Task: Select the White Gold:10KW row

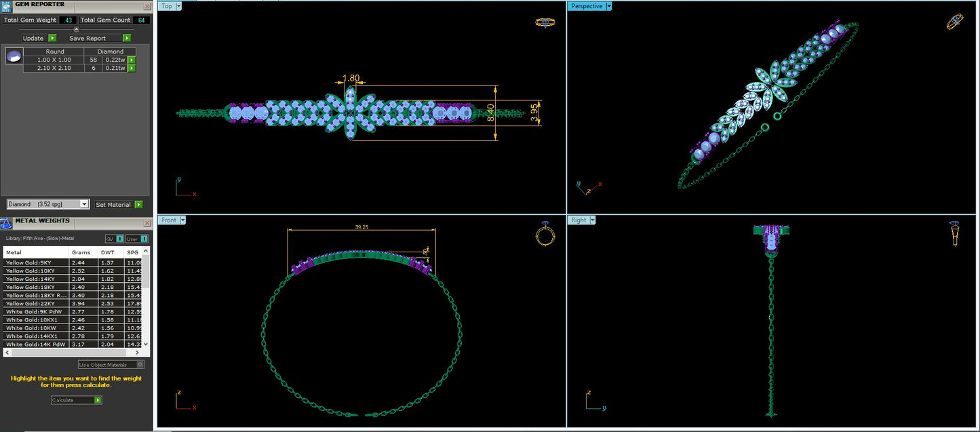Action: (73, 328)
